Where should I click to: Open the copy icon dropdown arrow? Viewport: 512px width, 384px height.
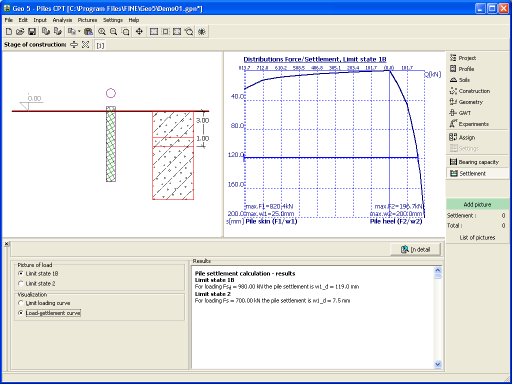coord(79,32)
